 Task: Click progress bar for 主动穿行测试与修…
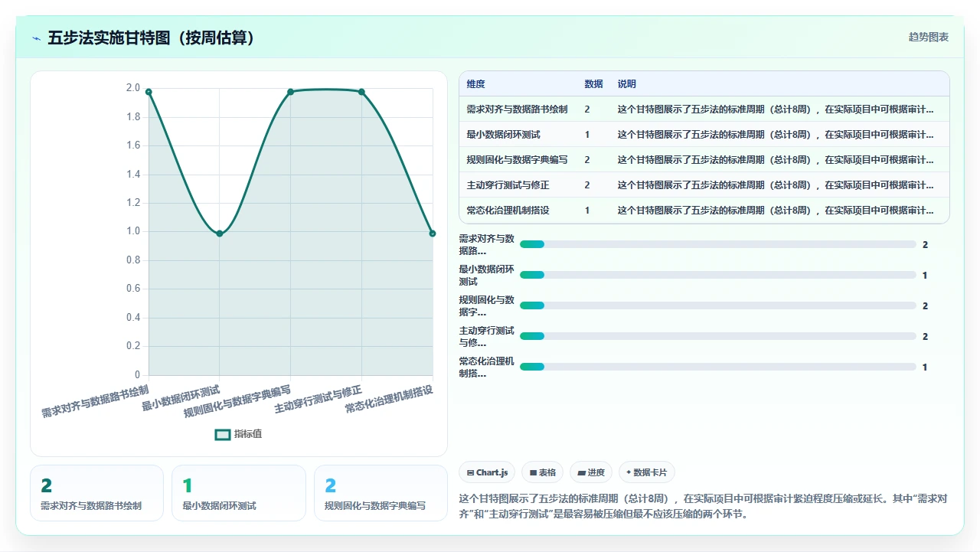[718, 336]
